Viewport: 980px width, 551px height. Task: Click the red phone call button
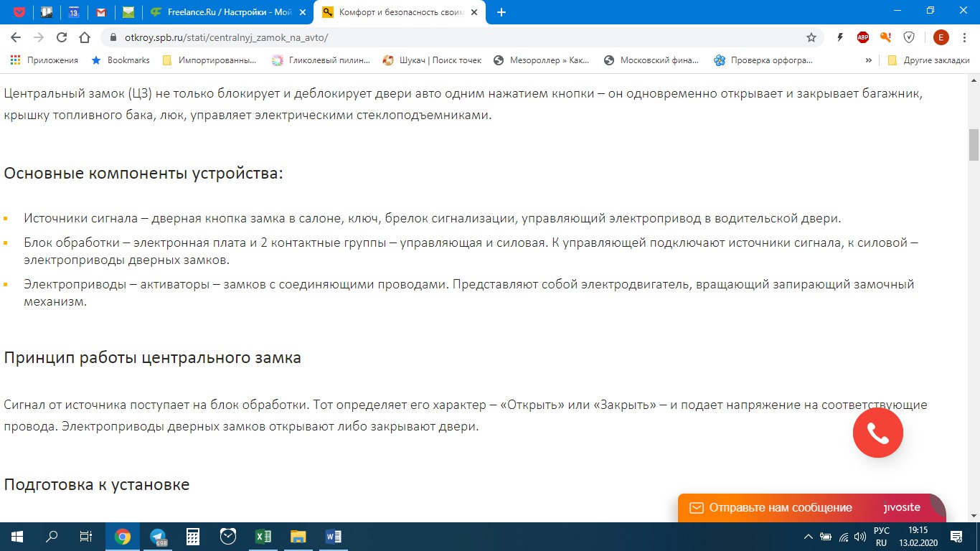click(878, 433)
